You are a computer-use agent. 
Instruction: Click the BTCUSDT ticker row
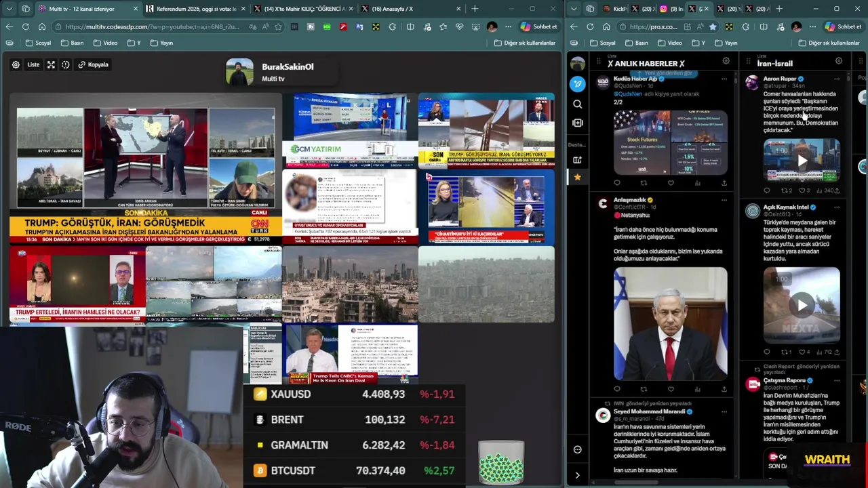[x=354, y=470]
